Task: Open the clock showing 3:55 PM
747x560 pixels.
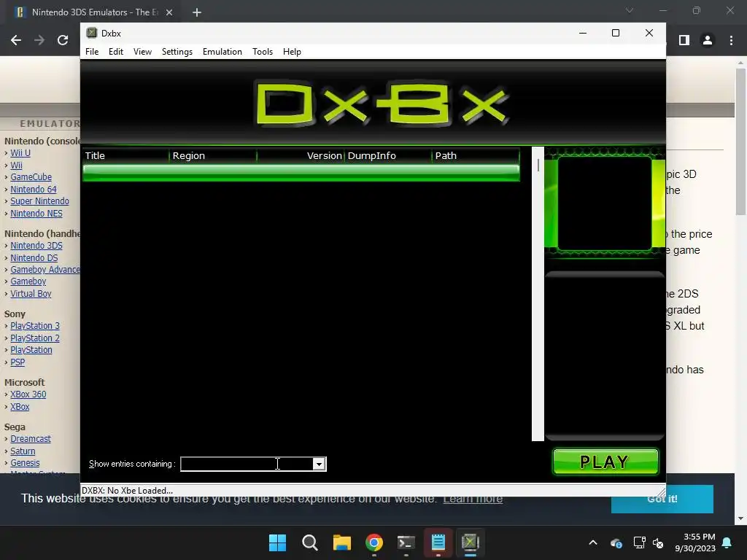Action: (x=695, y=542)
